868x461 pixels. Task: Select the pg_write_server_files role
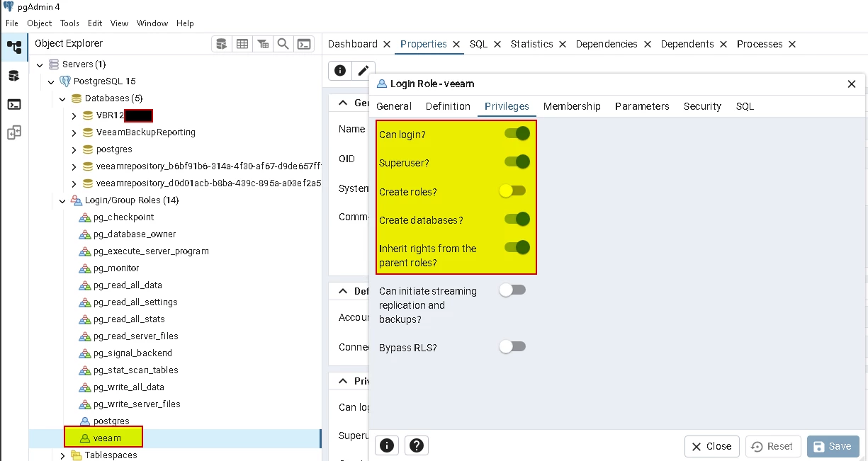(137, 404)
